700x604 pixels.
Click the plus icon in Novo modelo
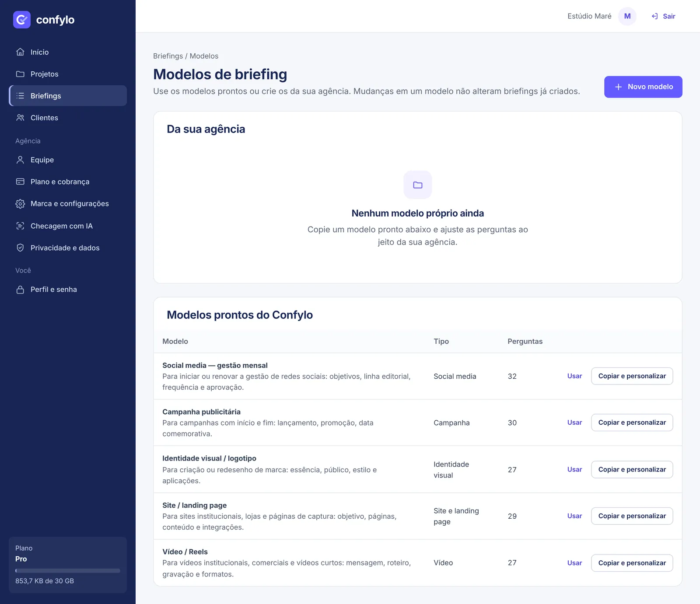click(619, 87)
